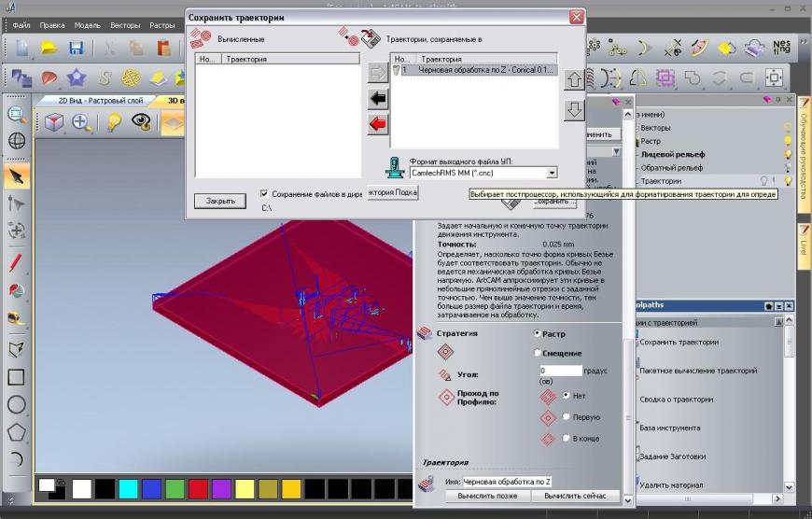
Task: Select the В конце profile pass option
Action: pos(566,438)
